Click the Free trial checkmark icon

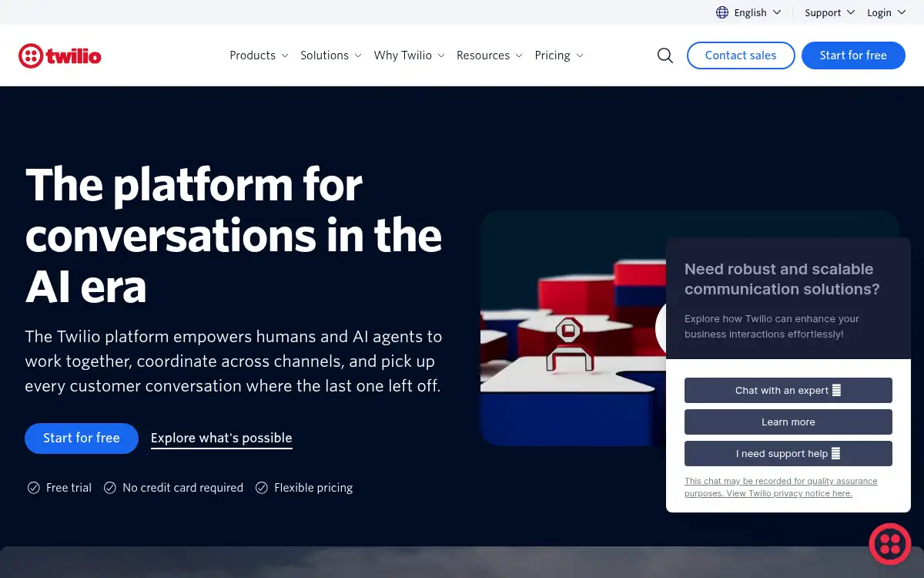pos(34,488)
